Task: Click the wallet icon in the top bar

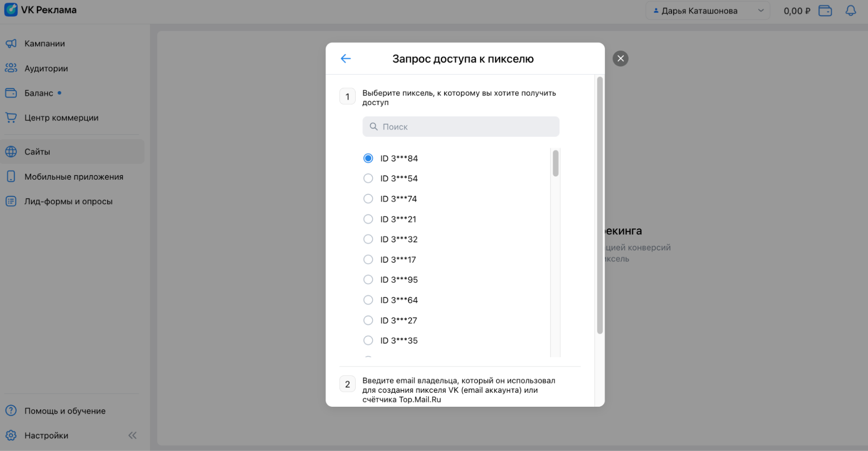Action: tap(825, 11)
